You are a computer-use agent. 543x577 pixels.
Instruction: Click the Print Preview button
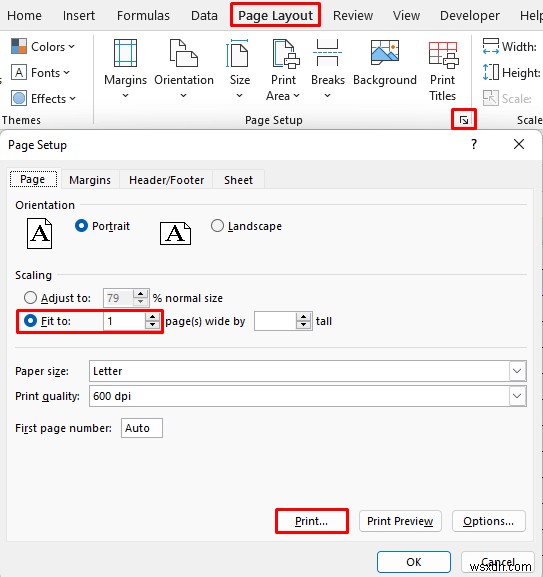(400, 521)
